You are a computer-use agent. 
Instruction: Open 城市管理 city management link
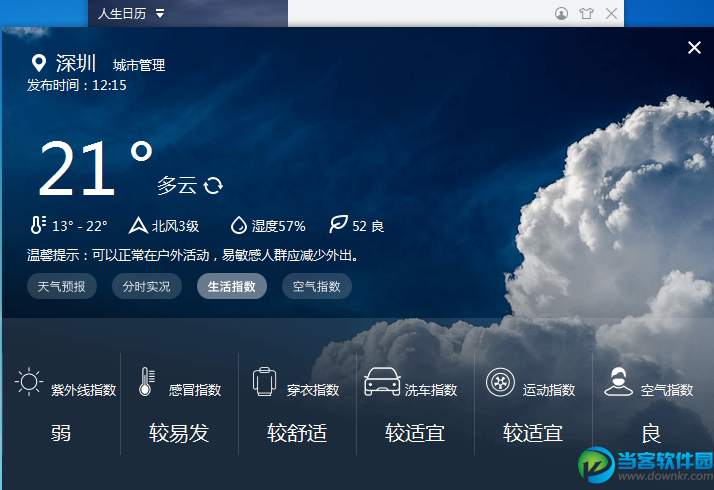coord(139,66)
